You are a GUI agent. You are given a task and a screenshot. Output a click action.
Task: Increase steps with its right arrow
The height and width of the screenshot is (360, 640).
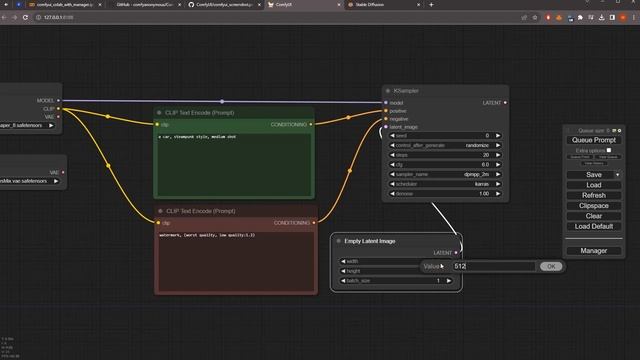(x=498, y=155)
